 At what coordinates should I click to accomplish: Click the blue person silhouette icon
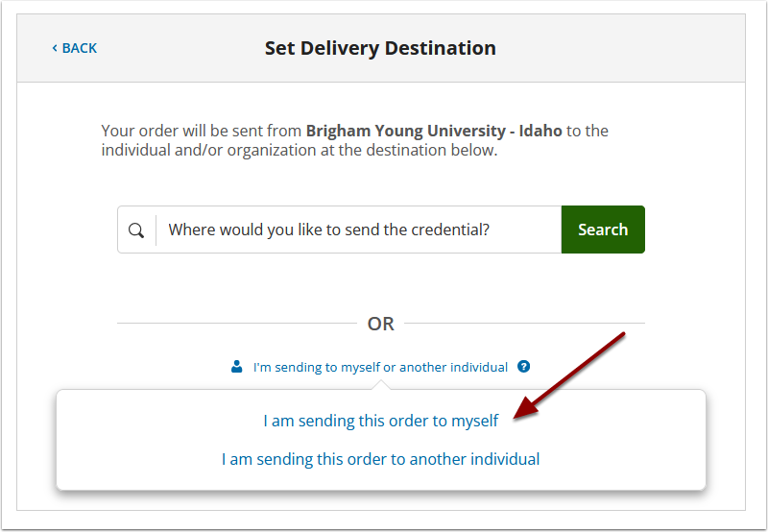(x=236, y=367)
